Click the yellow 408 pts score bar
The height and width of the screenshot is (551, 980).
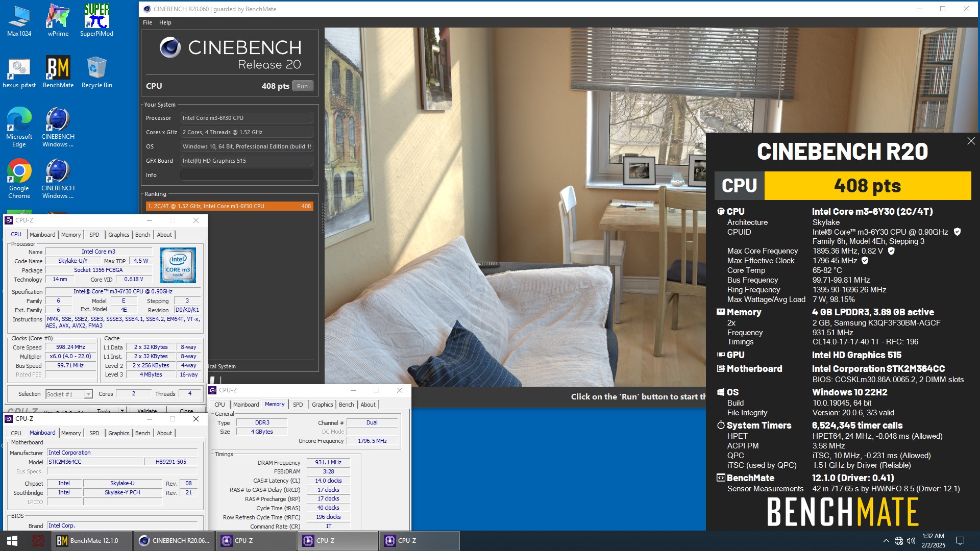click(867, 186)
